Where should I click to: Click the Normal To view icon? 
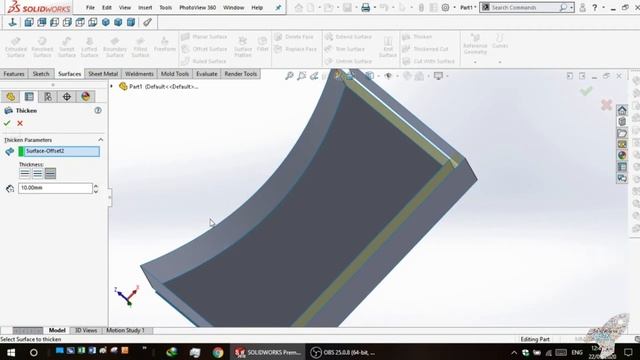[x=12, y=22]
